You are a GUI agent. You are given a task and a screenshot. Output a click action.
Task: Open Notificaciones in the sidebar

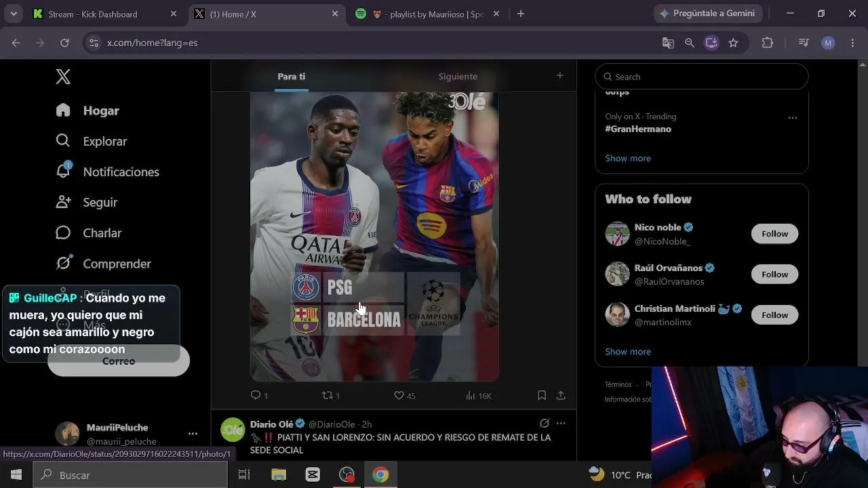[107, 171]
